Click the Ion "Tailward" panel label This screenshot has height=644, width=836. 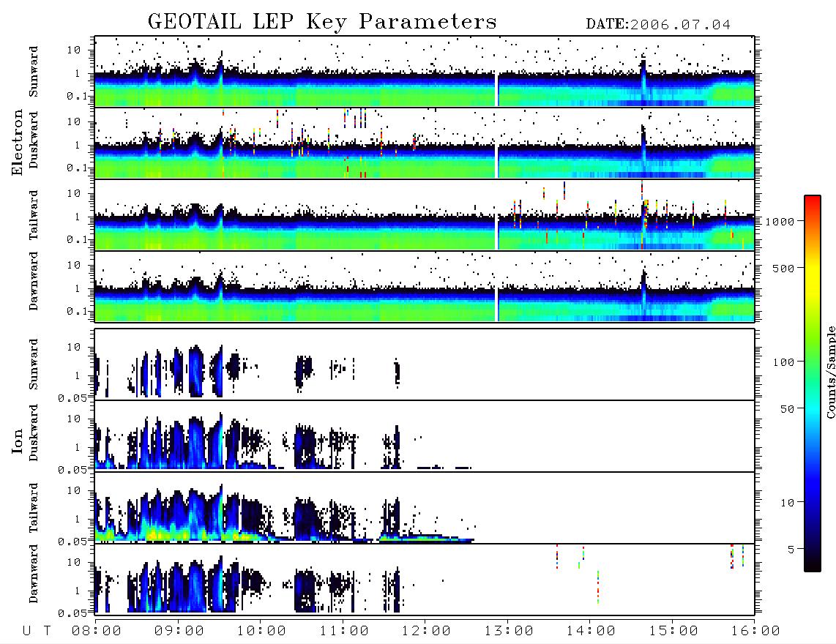[34, 508]
